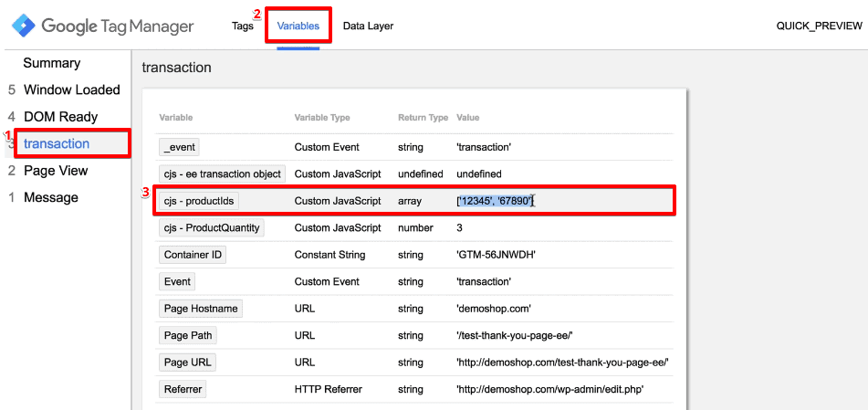This screenshot has width=868, height=410.
Task: Click the _event row 'transaction' value
Action: [x=483, y=147]
